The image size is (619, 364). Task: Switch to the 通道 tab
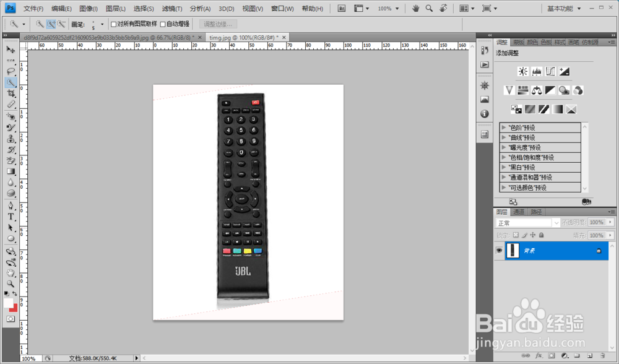pyautogui.click(x=518, y=212)
